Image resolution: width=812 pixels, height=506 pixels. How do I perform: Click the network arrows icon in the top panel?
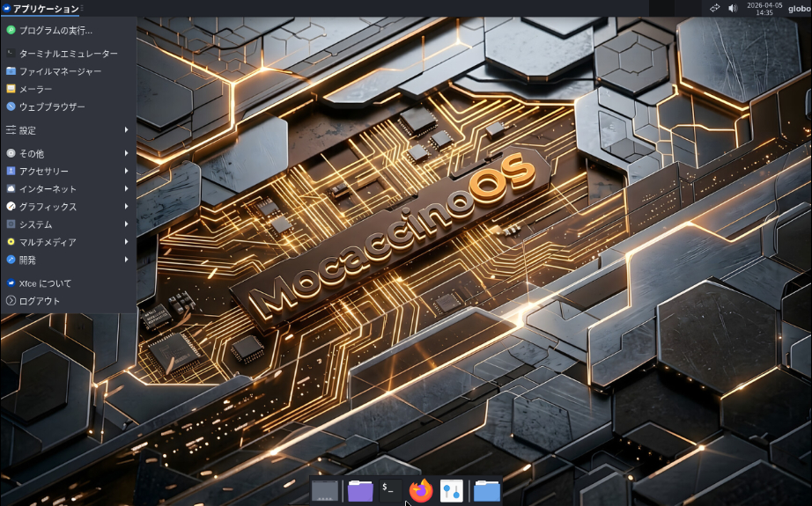714,9
